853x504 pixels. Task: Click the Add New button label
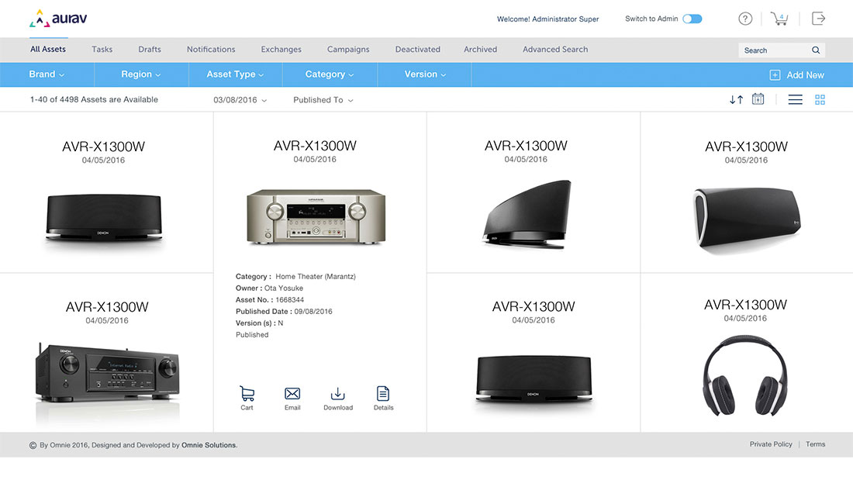pos(805,75)
